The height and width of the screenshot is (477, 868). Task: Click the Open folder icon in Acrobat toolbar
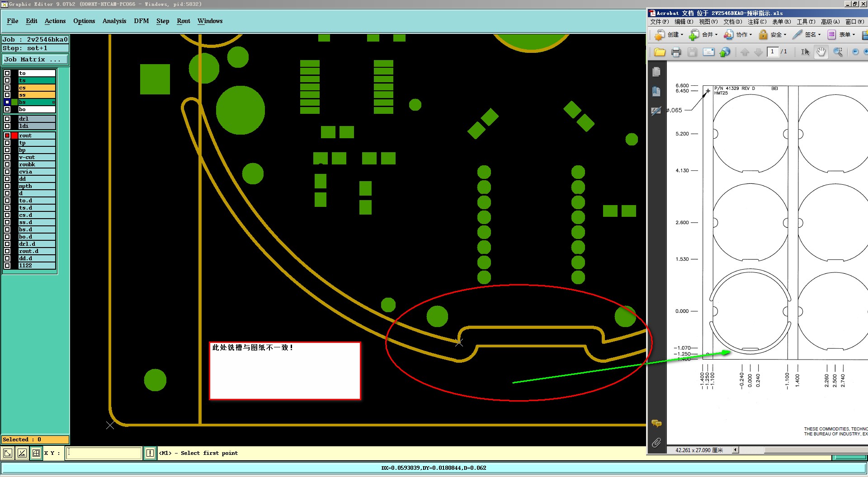[x=660, y=52]
